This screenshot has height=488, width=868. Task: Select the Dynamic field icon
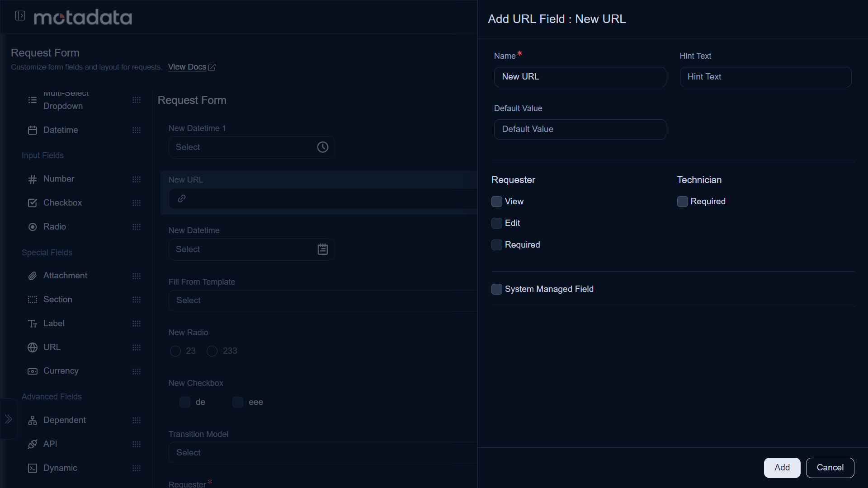pyautogui.click(x=33, y=468)
